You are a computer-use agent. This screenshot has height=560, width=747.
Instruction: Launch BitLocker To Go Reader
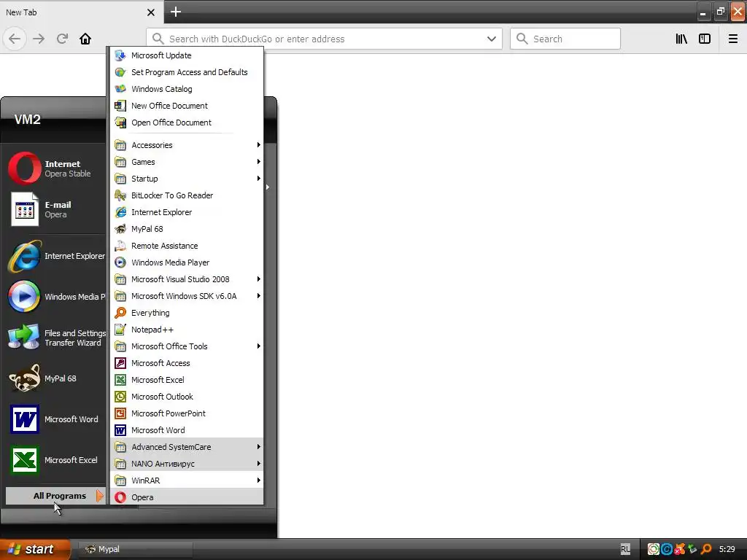point(187,195)
